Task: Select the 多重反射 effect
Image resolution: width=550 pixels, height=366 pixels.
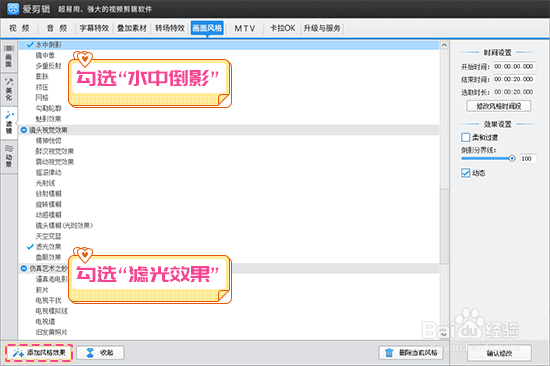Action: click(x=48, y=66)
